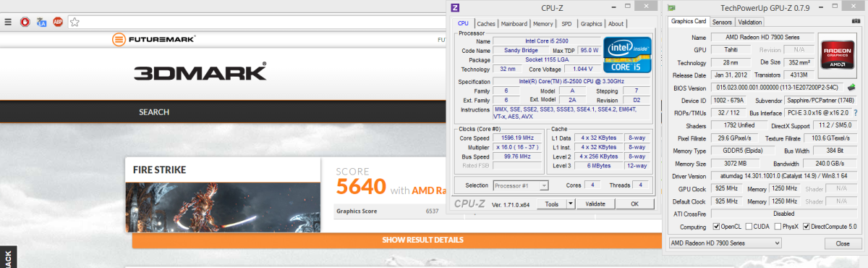
Task: Bookmark this page with the star icon
Action: tap(74, 22)
